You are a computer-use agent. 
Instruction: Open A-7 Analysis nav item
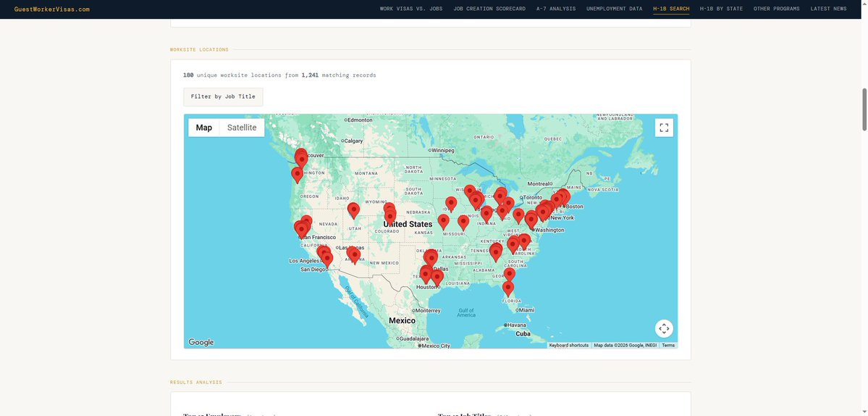(556, 9)
